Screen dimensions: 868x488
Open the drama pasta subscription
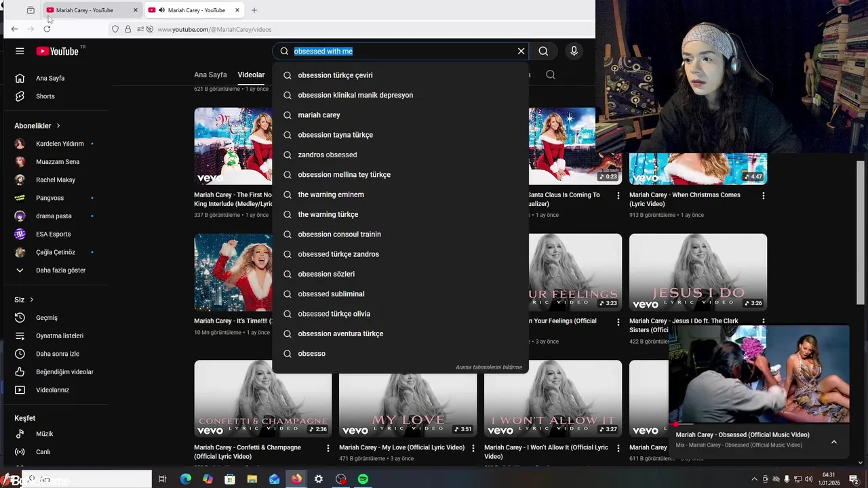coord(56,216)
